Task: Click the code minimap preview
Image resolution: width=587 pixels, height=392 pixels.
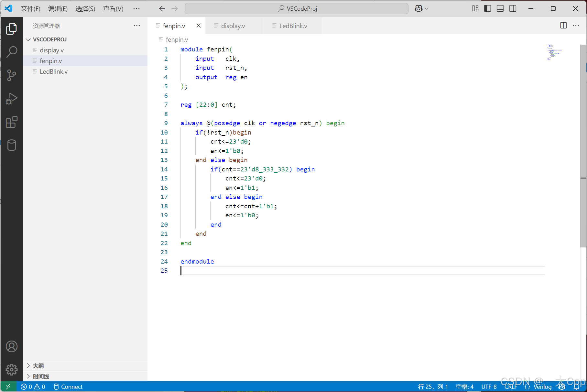Action: 554,52
